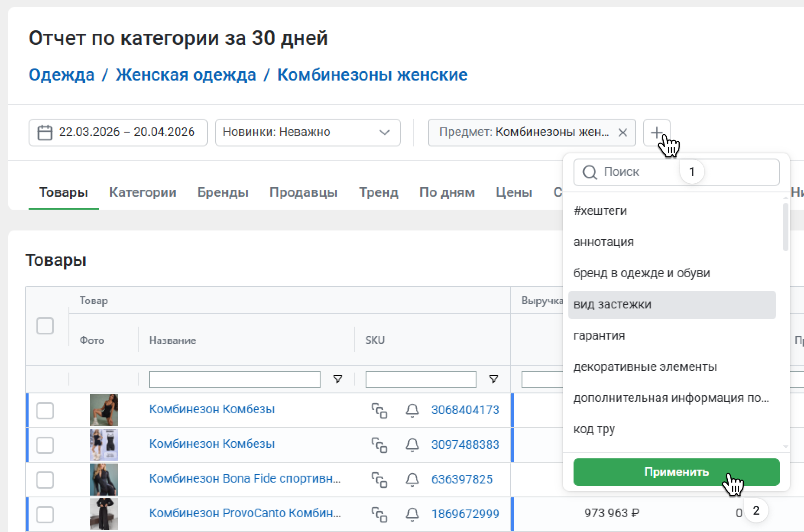Open the Продавцы tab
This screenshot has width=804, height=532.
pyautogui.click(x=303, y=192)
